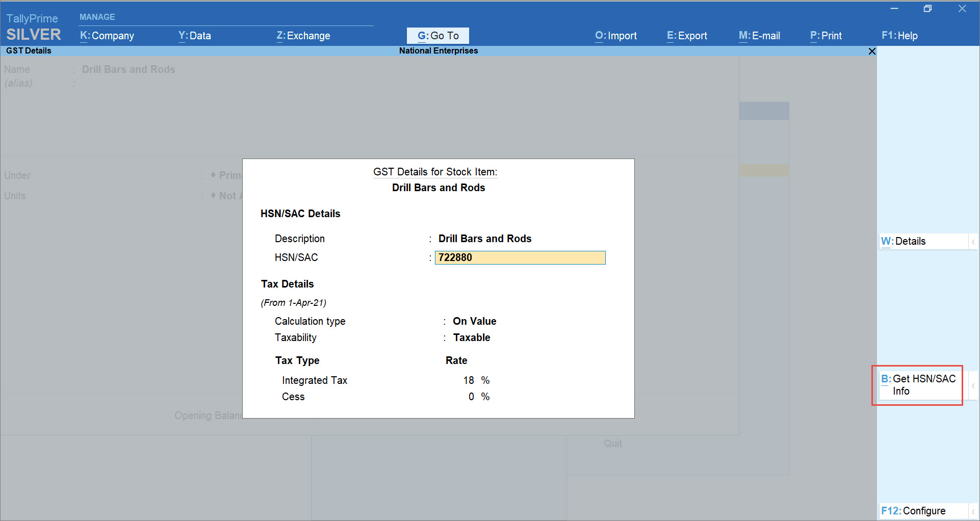The height and width of the screenshot is (521, 980).
Task: Click the Tax Details heading
Action: pyautogui.click(x=288, y=284)
